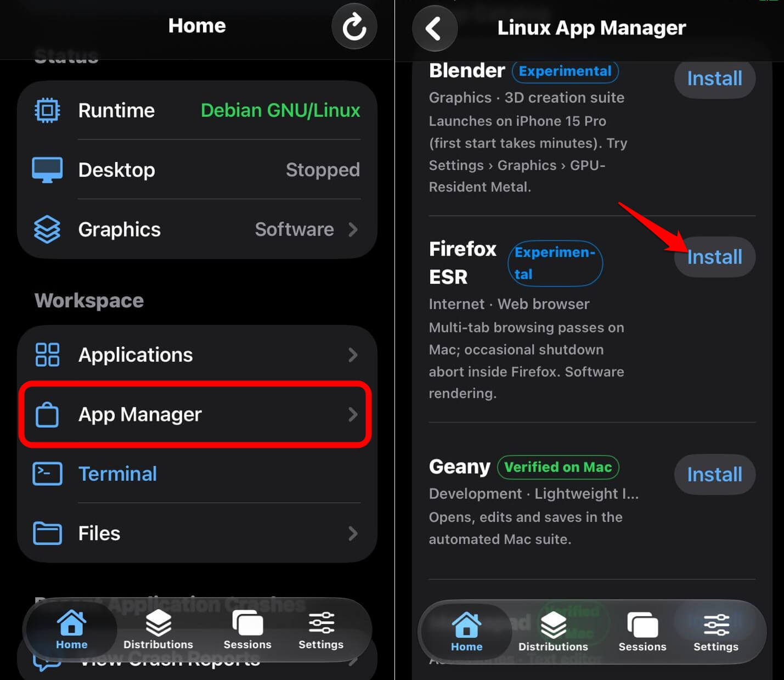Tap the Files folder icon
This screenshot has width=784, height=680.
pos(47,533)
